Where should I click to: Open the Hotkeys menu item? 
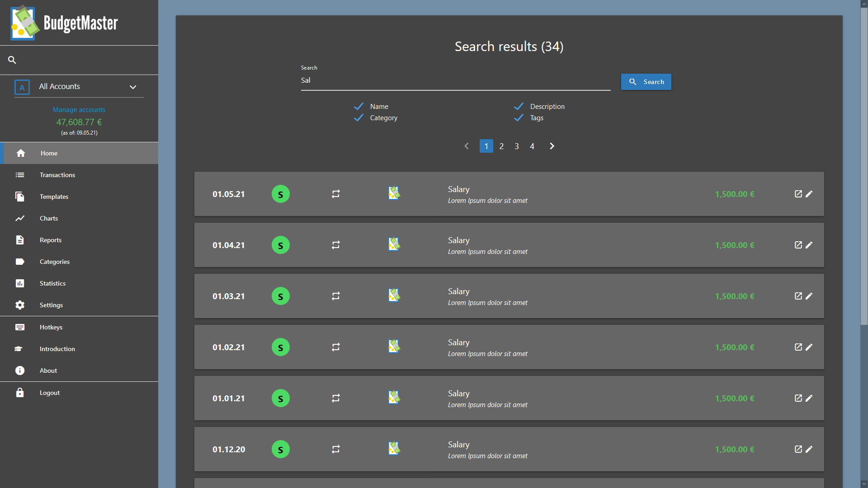pos(79,327)
